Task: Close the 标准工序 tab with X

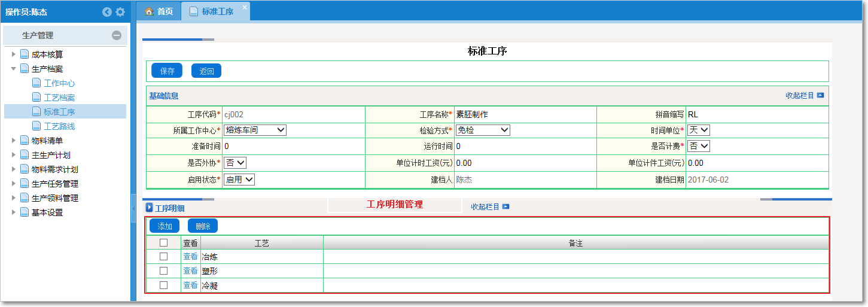Action: (244, 7)
